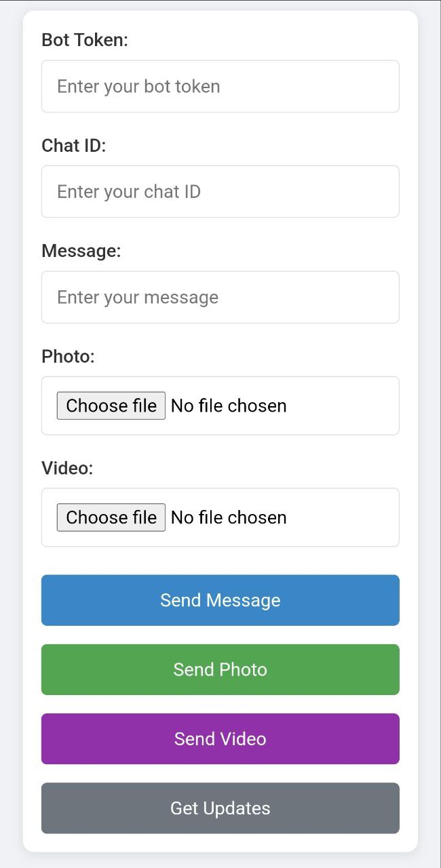Open the Video Choose file button
Viewport: 441px width, 868px height.
[x=111, y=517]
